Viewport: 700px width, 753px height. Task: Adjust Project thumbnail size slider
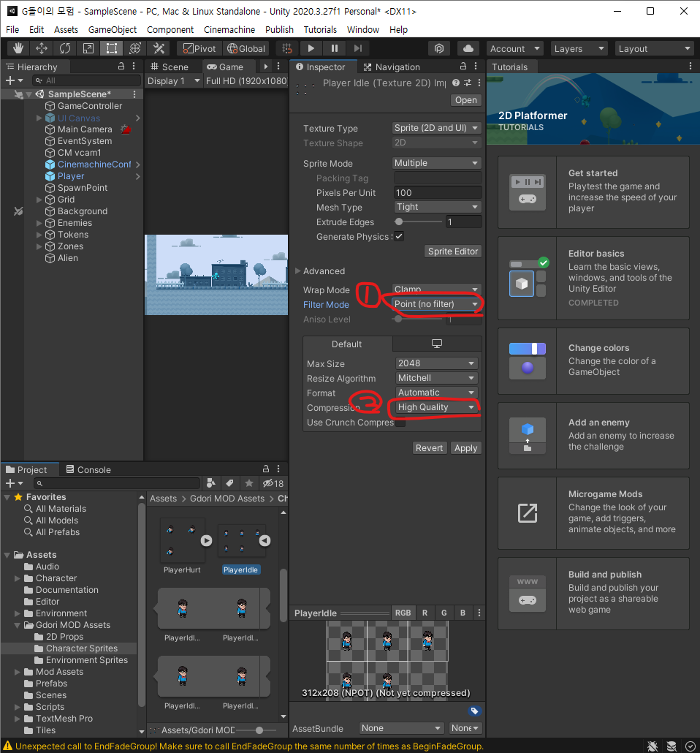259,730
